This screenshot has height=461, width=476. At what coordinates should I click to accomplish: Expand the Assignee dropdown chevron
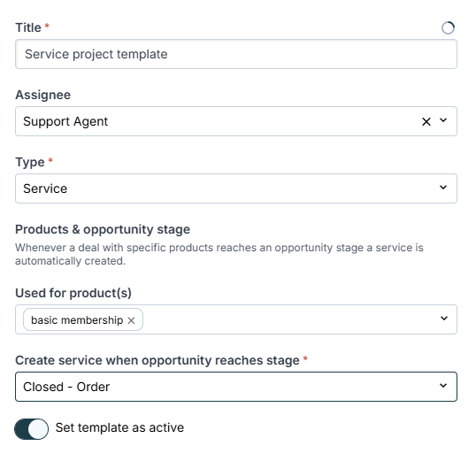click(x=443, y=120)
